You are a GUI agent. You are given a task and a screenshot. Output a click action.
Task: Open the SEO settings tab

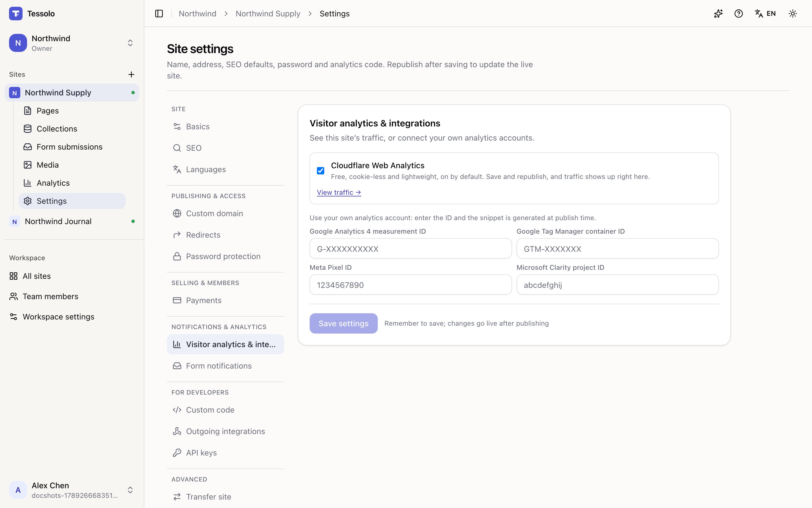226,148
